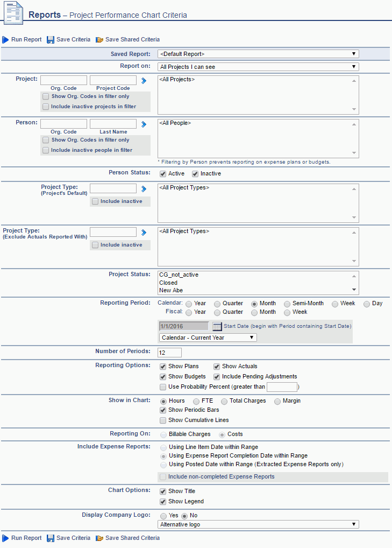Uncheck the Show Budgets checkbox

163,377
